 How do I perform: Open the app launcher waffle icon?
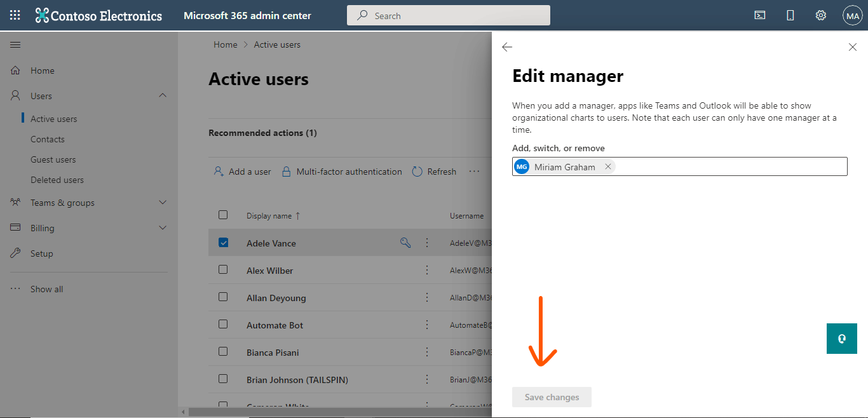point(14,15)
